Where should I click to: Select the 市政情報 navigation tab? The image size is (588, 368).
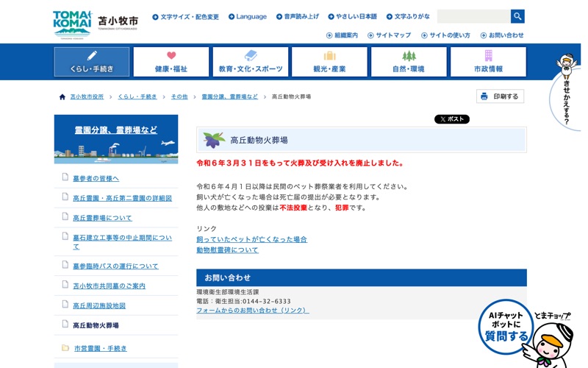(488, 62)
